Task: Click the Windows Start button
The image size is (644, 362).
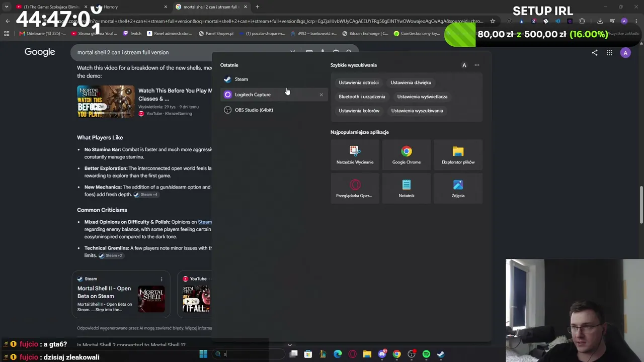Action: [203, 354]
